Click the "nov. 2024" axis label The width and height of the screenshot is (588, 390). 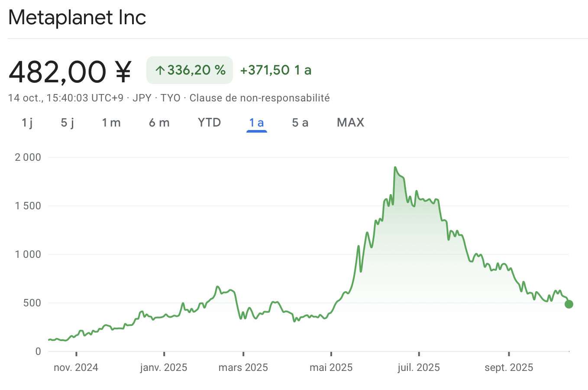click(76, 368)
